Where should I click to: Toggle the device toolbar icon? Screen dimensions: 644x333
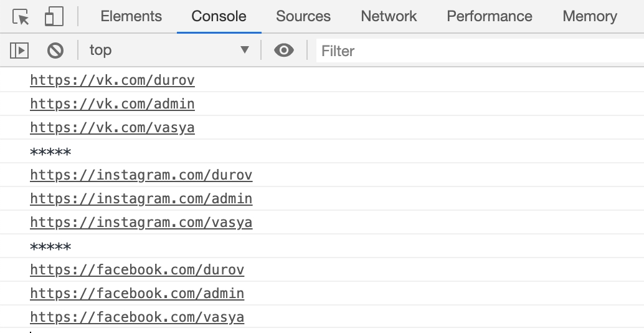click(54, 17)
